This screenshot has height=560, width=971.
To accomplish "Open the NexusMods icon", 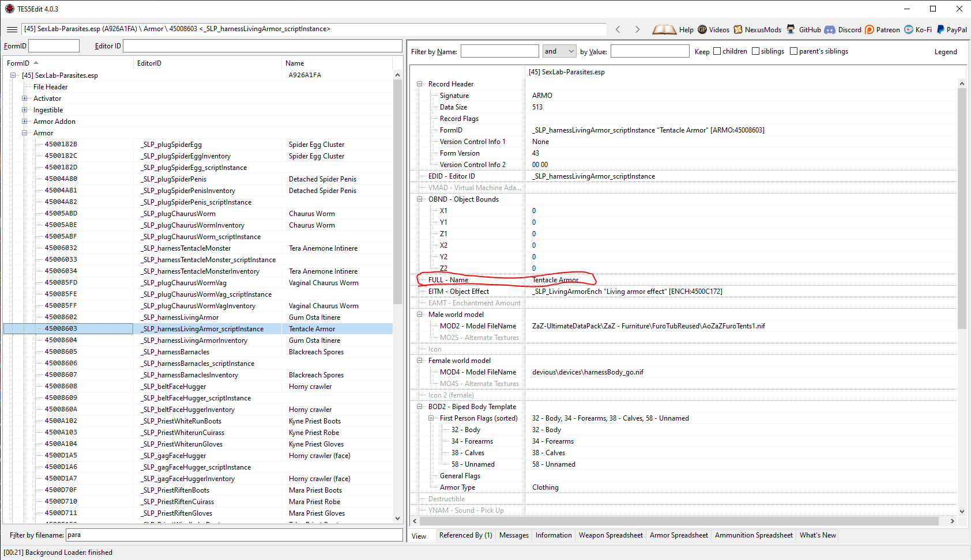I will point(738,29).
